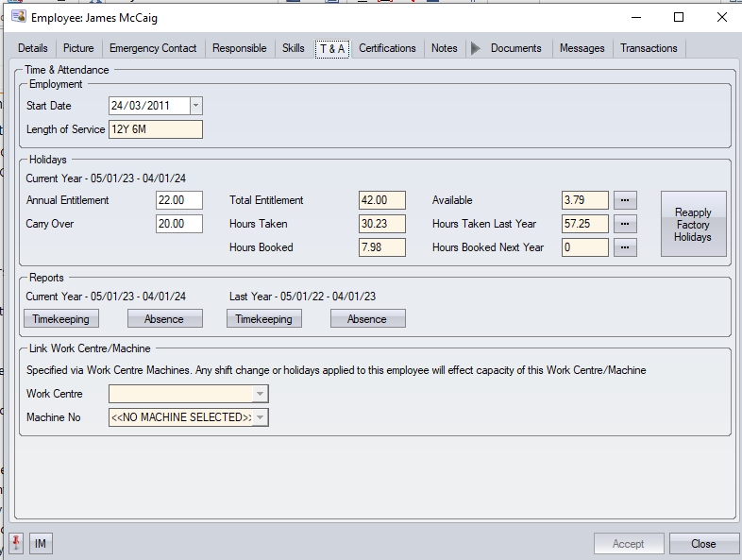Image resolution: width=742 pixels, height=560 pixels.
Task: Select the Skills tab
Action: click(293, 48)
